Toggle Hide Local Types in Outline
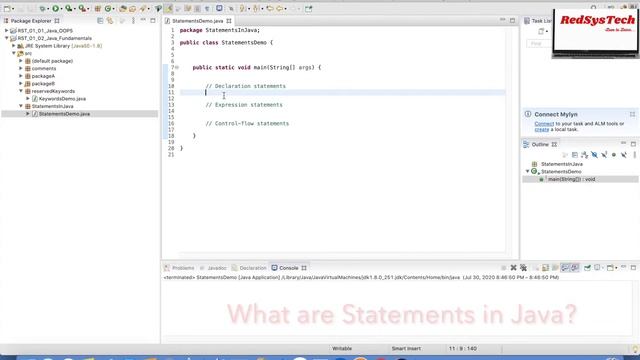The width and height of the screenshot is (640, 360). [x=624, y=155]
